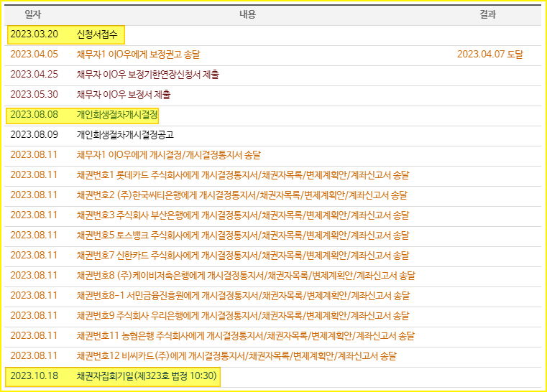Click the date 2023.05.30

(35, 95)
